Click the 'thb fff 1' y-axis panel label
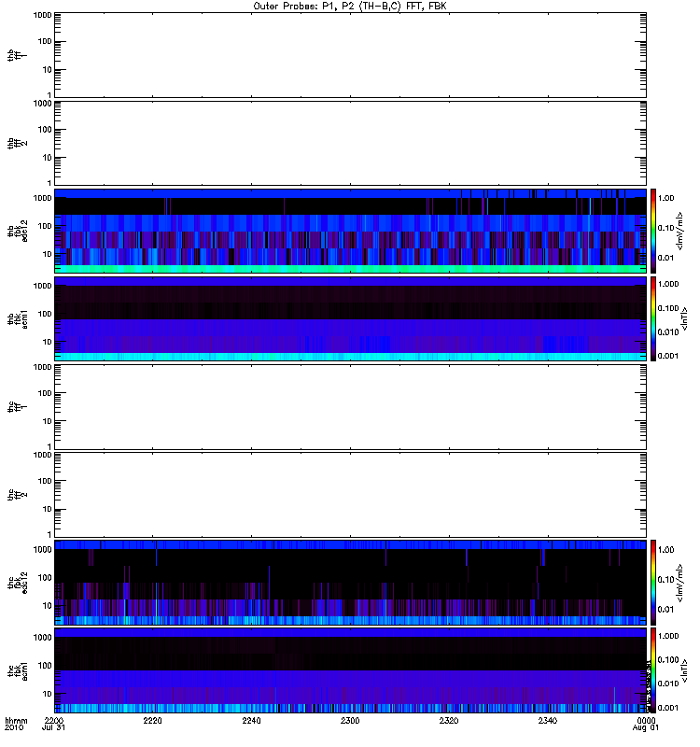The width and height of the screenshot is (700, 747). pyautogui.click(x=17, y=55)
